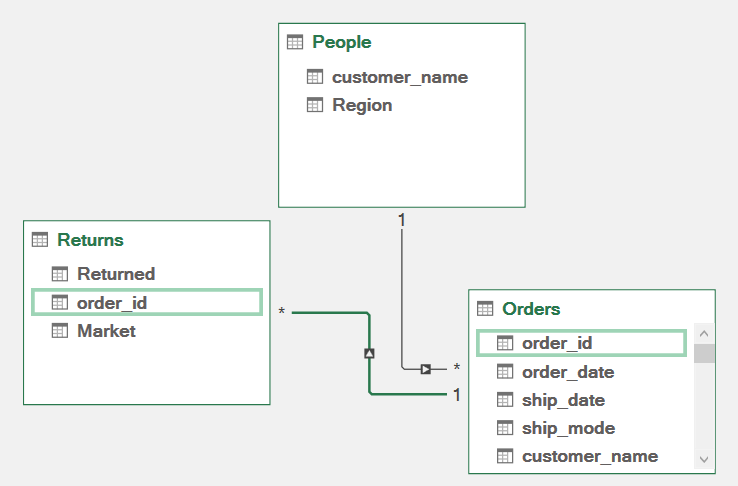Click the icon beside the order_date field
Screen dimensions: 738x486
(505, 372)
